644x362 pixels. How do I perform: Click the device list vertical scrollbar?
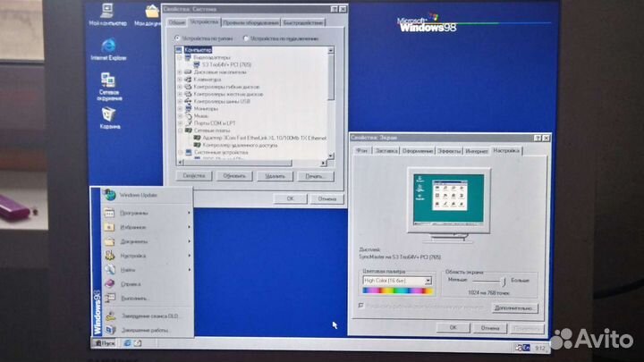331,103
